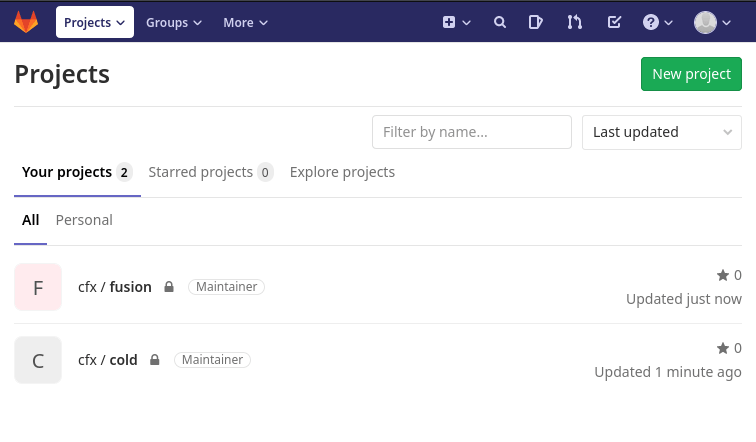This screenshot has width=756, height=442.
Task: Focus the Filter by name field
Action: (x=471, y=132)
